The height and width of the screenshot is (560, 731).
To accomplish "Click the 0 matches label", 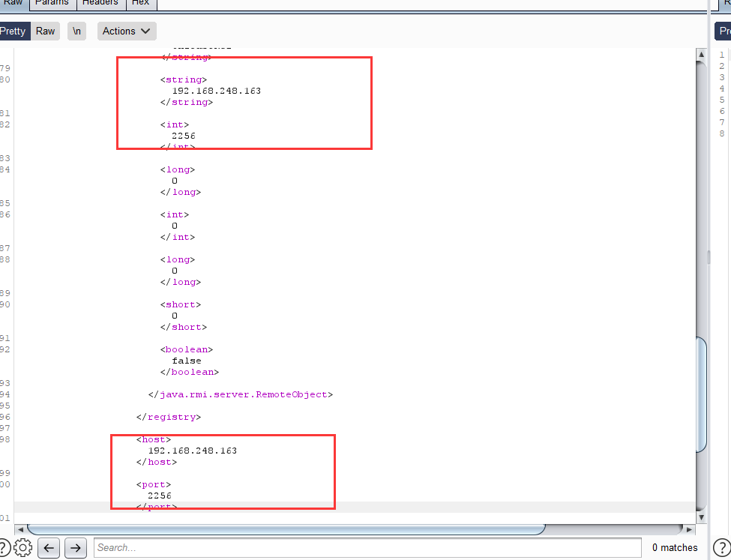I will click(x=675, y=547).
